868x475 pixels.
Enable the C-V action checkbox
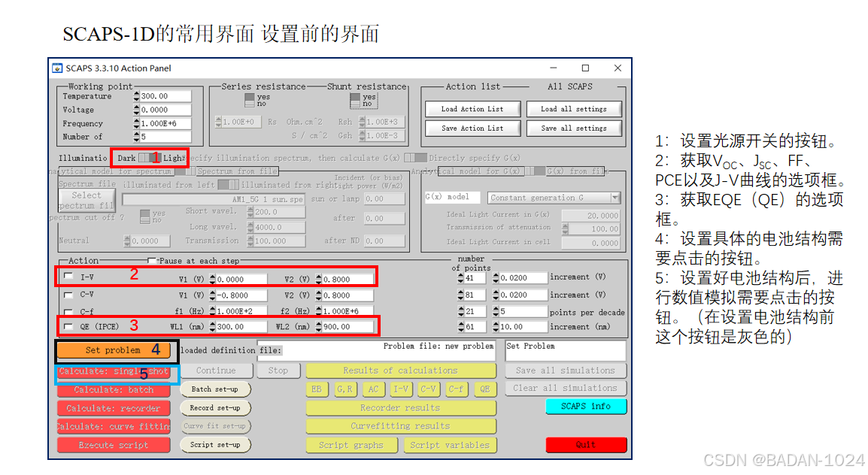coord(68,295)
